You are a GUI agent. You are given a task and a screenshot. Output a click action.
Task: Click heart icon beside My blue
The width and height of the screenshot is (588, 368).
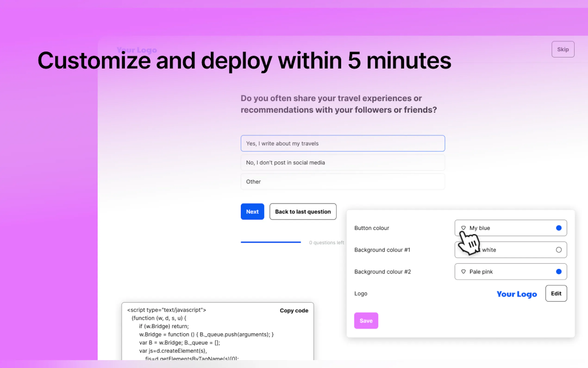coord(463,228)
